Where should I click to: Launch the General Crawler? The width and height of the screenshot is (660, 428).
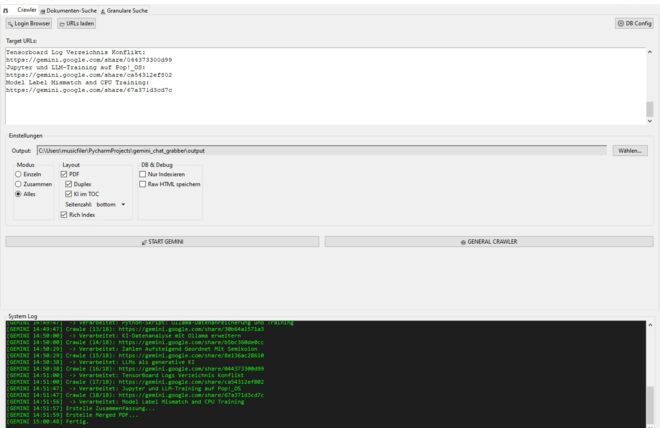(x=488, y=242)
